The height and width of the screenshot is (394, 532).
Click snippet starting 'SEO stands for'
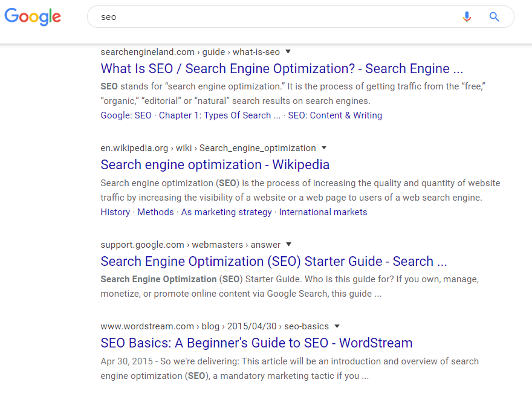[293, 94]
